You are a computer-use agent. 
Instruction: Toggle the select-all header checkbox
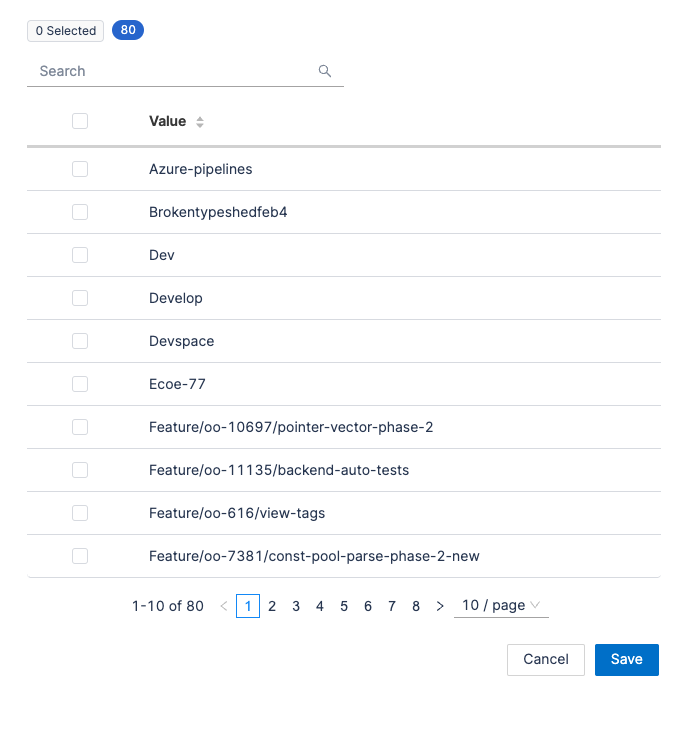click(80, 121)
